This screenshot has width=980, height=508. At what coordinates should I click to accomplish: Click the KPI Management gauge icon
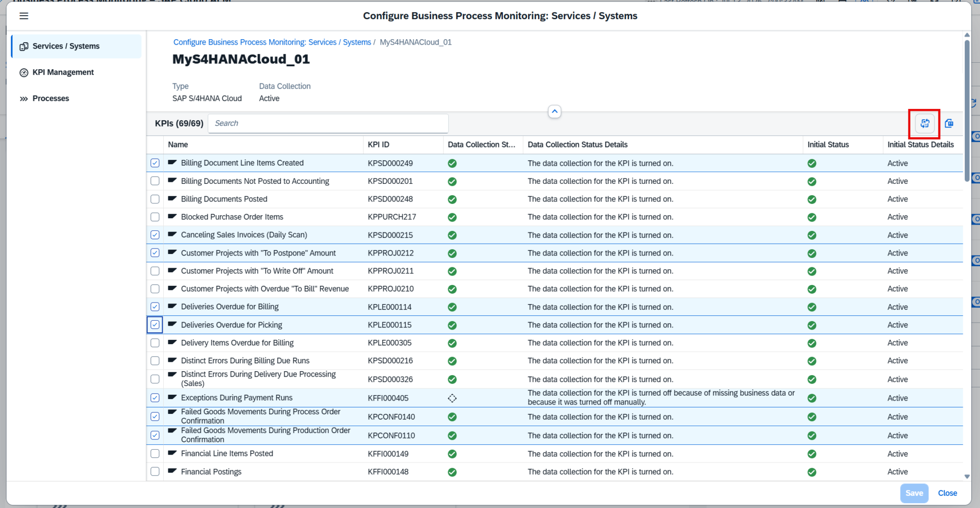coord(24,73)
